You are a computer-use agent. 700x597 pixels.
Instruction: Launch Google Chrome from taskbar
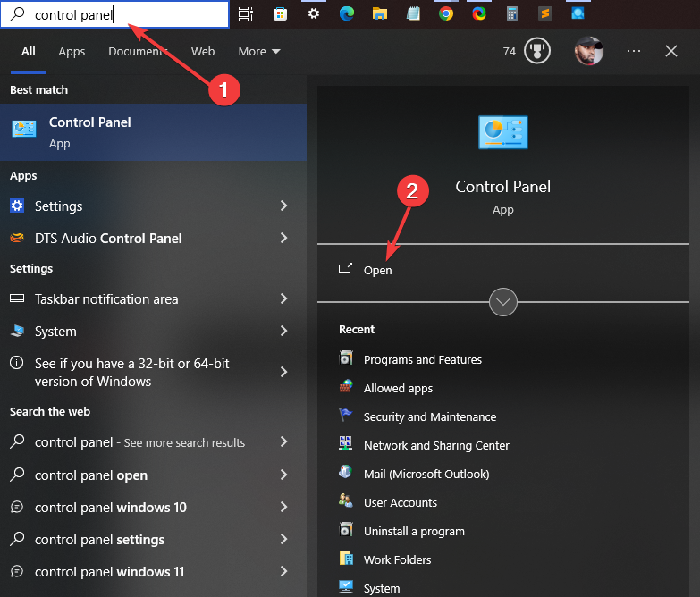[x=445, y=13]
